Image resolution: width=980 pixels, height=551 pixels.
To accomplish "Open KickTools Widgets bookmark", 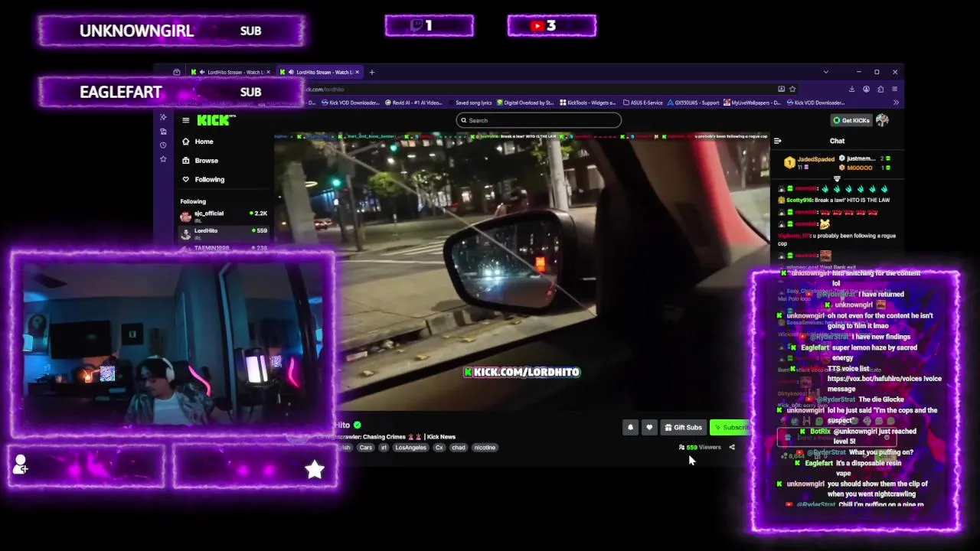I will [x=588, y=103].
